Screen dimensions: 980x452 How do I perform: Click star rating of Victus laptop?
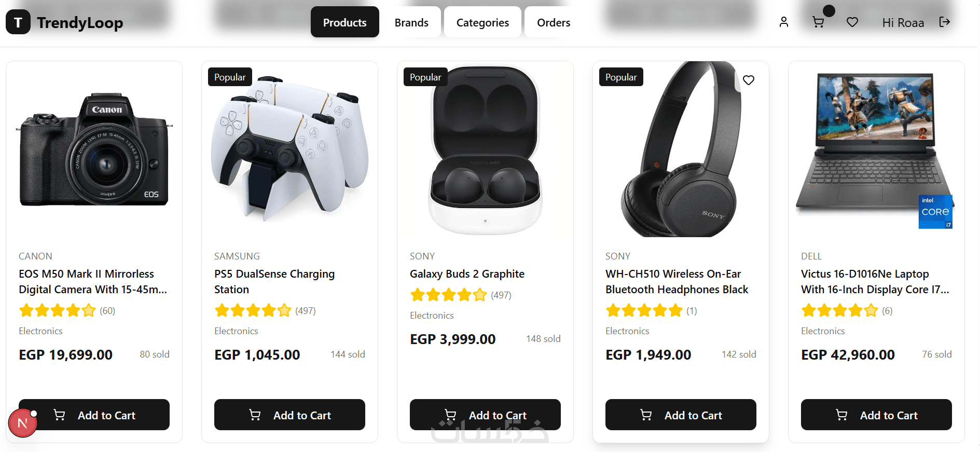(840, 311)
